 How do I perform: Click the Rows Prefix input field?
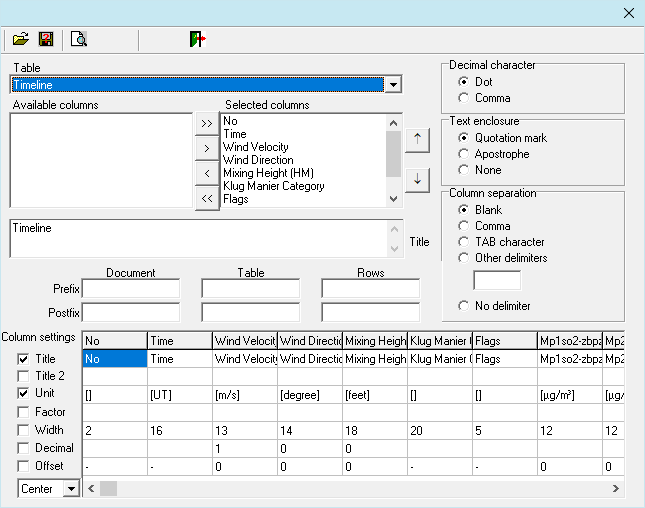pyautogui.click(x=371, y=288)
